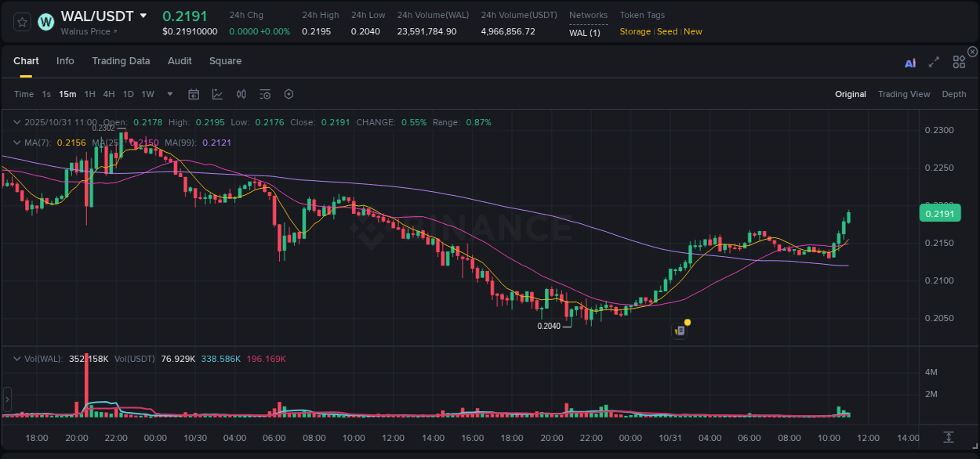The height and width of the screenshot is (459, 980).
Task: Click the buy/sell order visualization icon
Action: coord(241,94)
